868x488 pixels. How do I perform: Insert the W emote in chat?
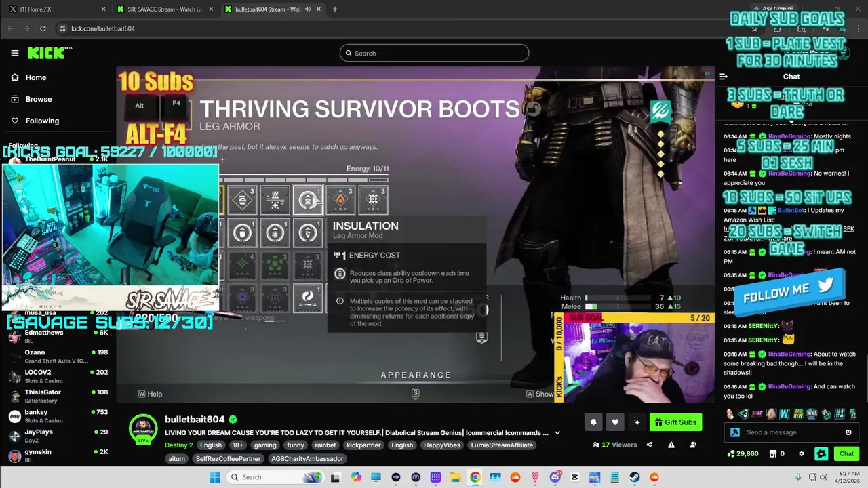[x=785, y=413]
